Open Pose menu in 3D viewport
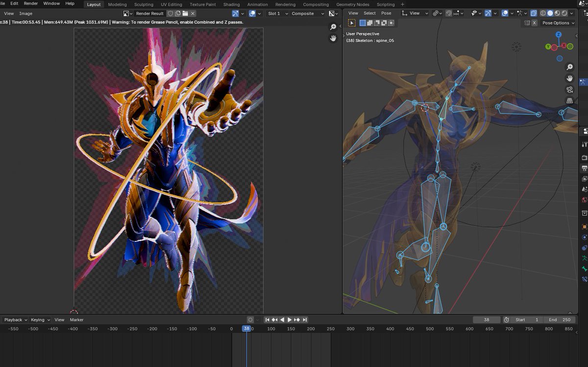The image size is (588, 367). 386,13
